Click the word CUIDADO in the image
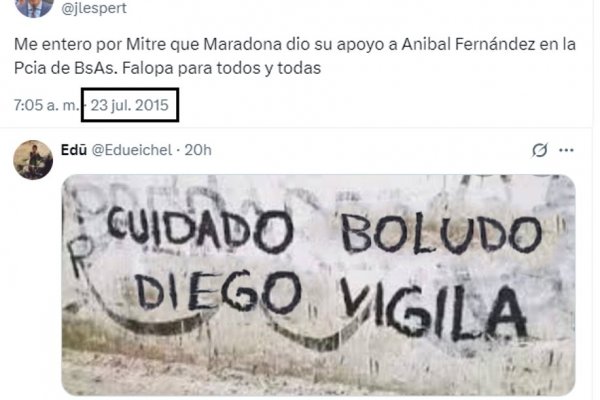Image resolution: width=600 pixels, height=400 pixels. click(x=201, y=230)
